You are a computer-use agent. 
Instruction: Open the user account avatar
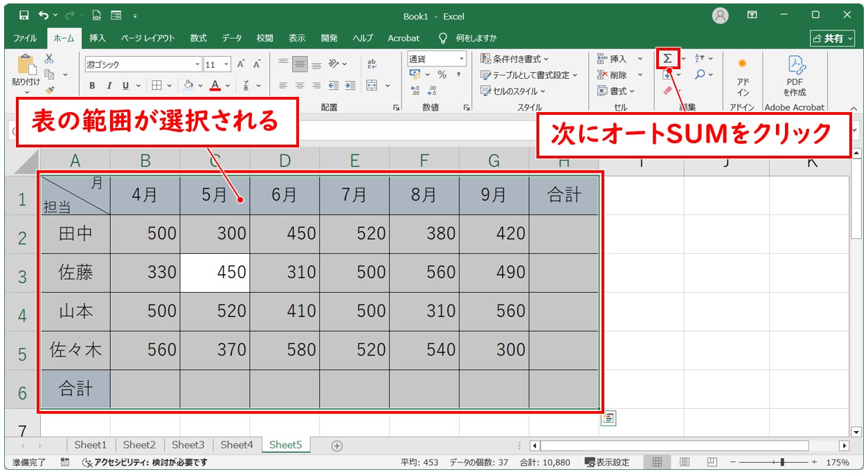[721, 15]
